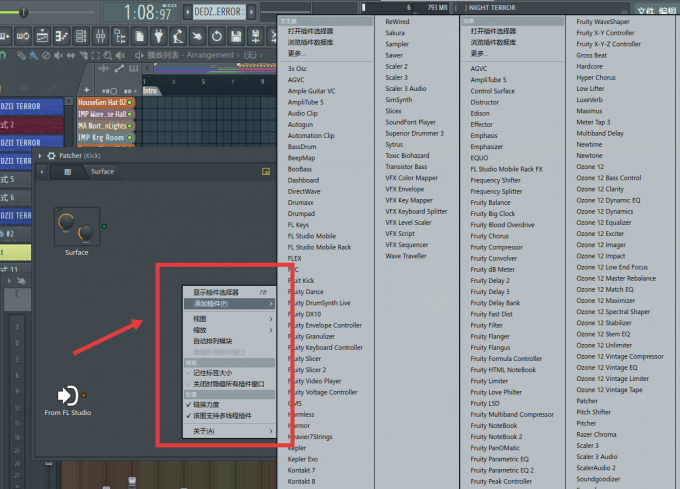
Task: Toggle green LED on IMP Ware..se Hall
Action: click(129, 114)
